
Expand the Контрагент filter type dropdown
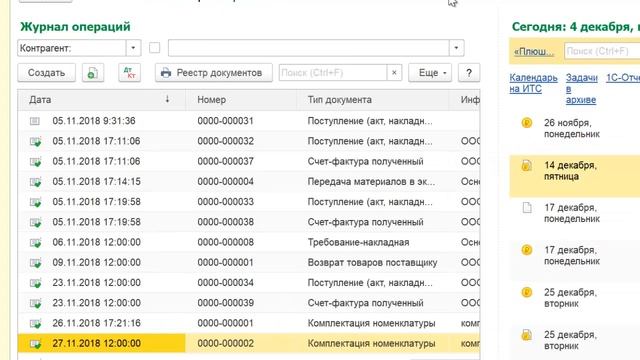click(x=133, y=48)
